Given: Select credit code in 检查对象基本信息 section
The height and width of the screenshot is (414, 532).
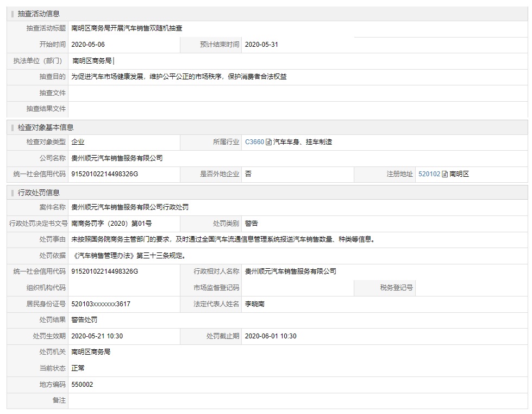Looking at the screenshot, I should click(104, 174).
